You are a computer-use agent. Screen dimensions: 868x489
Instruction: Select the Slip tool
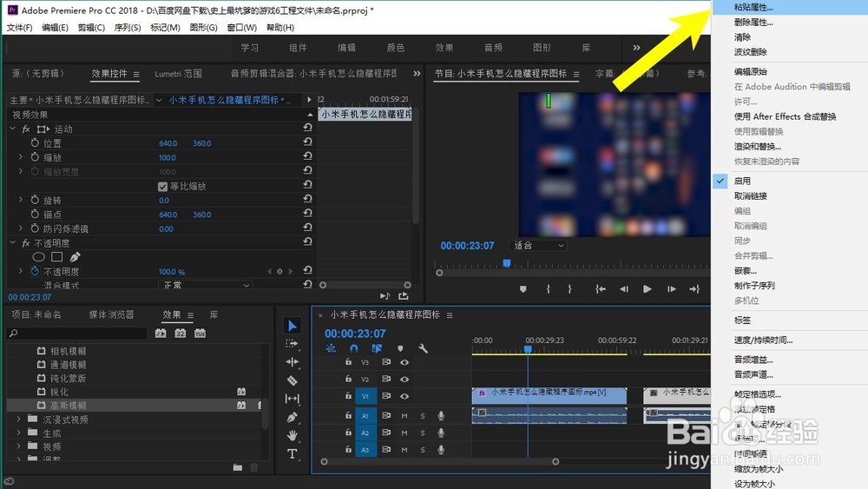click(292, 399)
